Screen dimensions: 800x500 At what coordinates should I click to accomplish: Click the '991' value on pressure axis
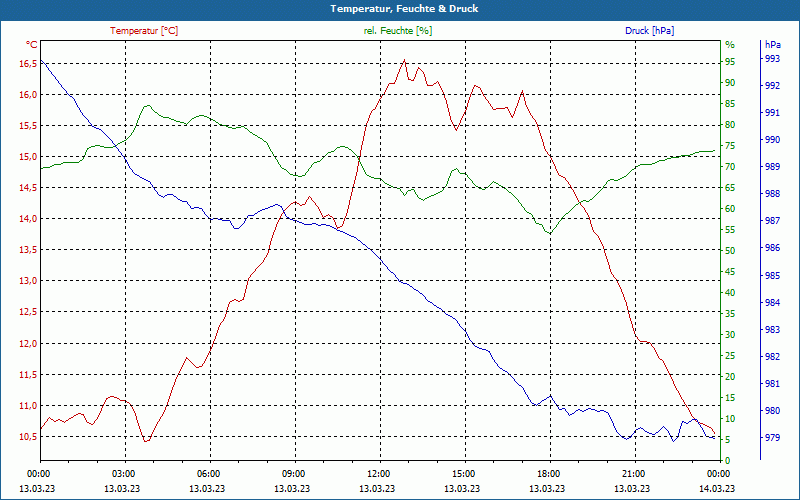[772, 113]
